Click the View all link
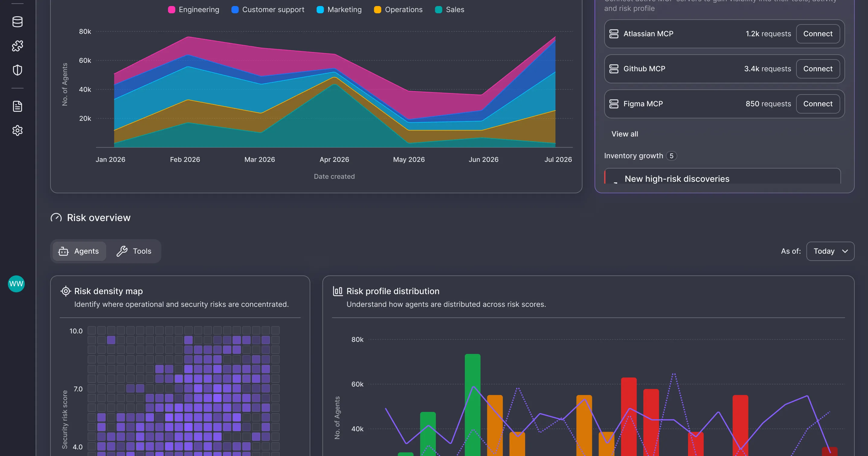The image size is (868, 456). coord(625,134)
